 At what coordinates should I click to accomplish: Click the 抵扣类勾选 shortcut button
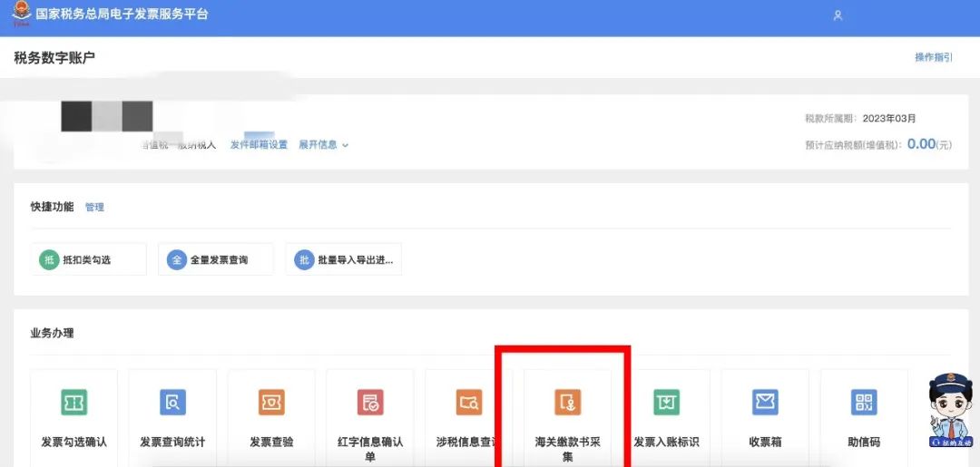89,259
